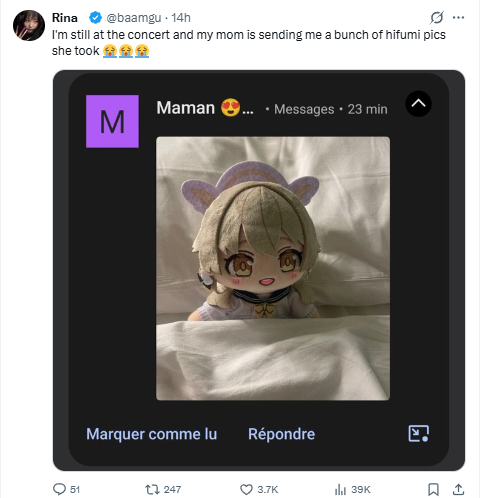Click the blue verified badge

pyautogui.click(x=96, y=18)
